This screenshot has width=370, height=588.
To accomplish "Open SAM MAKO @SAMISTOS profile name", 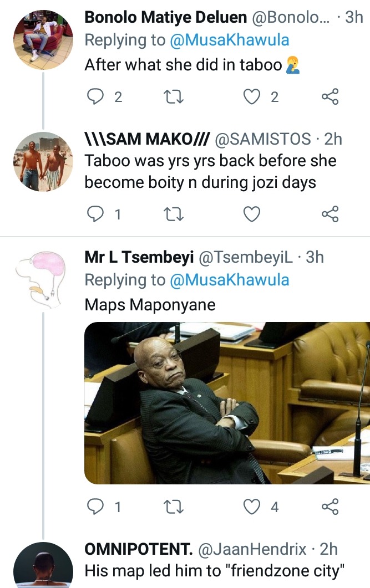I will [147, 139].
